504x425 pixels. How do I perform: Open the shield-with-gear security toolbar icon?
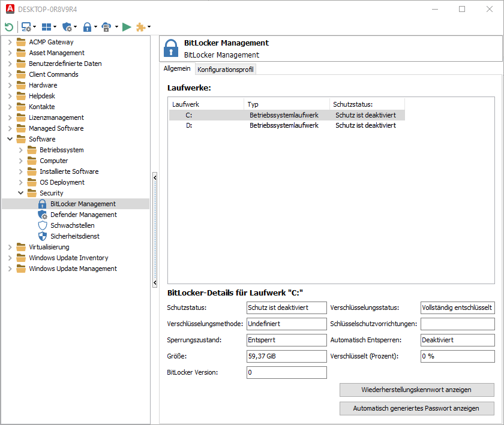tap(66, 27)
